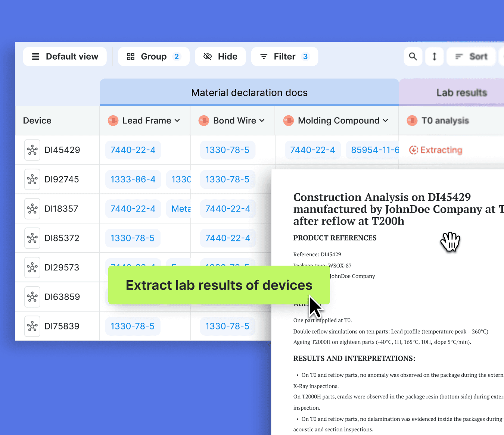Click Bond Wire tag 1330-78-5 in DI92745 row
The width and height of the screenshot is (504, 435).
227,179
